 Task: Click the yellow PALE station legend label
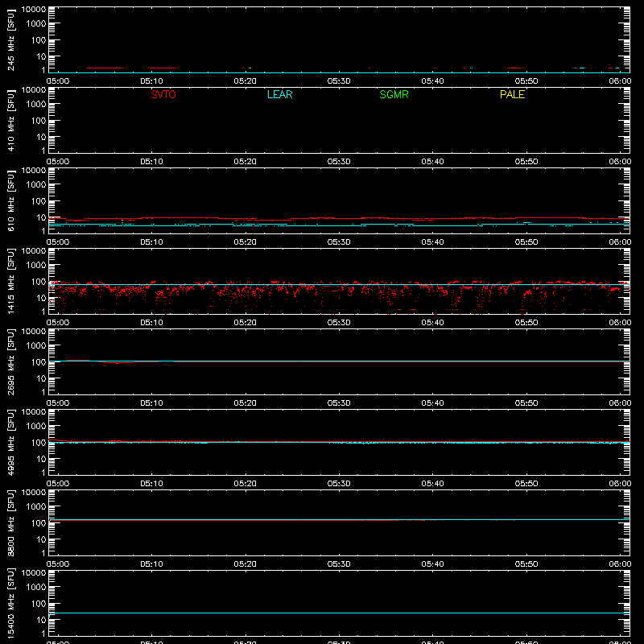coord(512,94)
